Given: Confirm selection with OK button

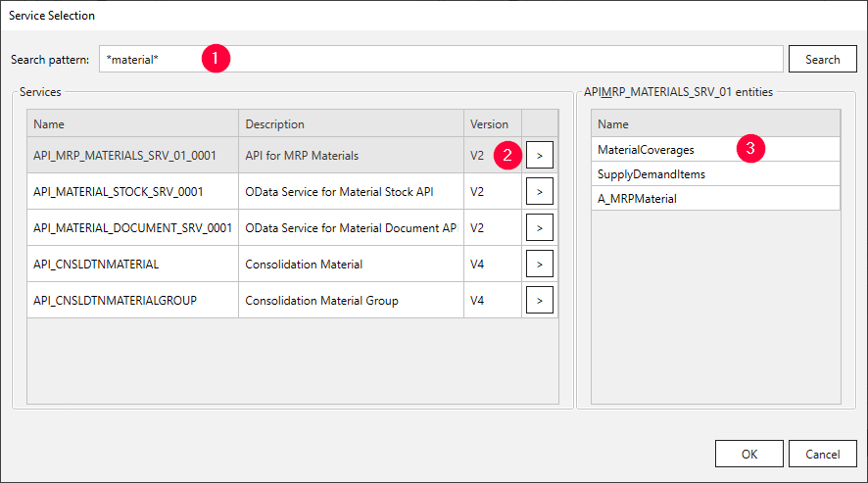Looking at the screenshot, I should (748, 454).
